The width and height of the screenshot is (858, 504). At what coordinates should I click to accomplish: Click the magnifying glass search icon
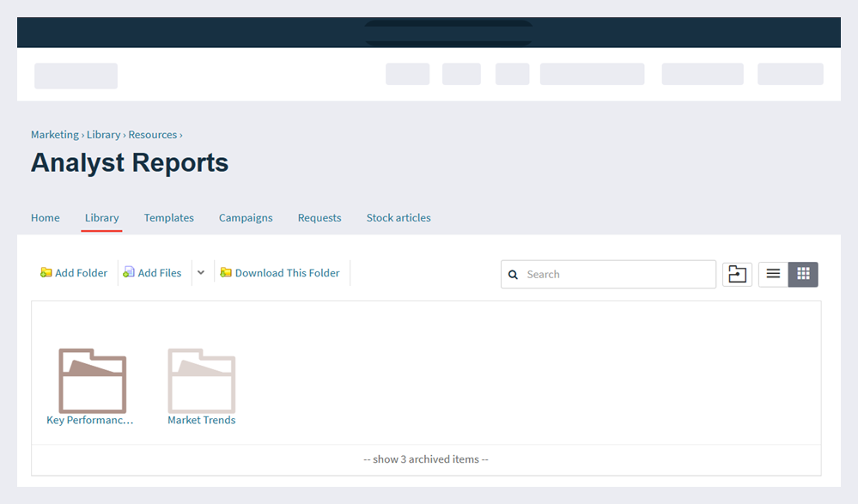pyautogui.click(x=514, y=274)
